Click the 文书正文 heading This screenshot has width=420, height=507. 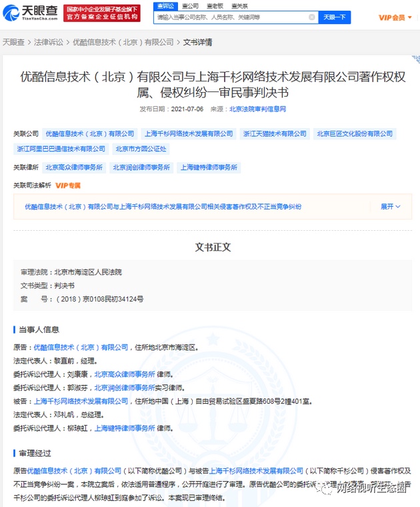pos(213,247)
